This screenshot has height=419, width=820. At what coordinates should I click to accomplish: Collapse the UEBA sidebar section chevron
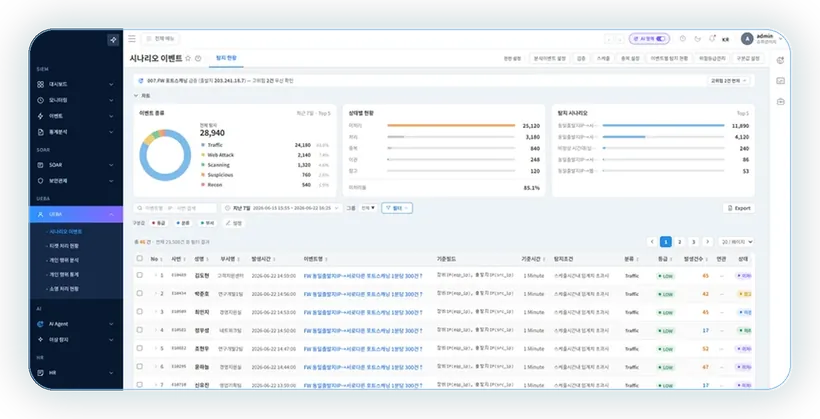pos(111,214)
